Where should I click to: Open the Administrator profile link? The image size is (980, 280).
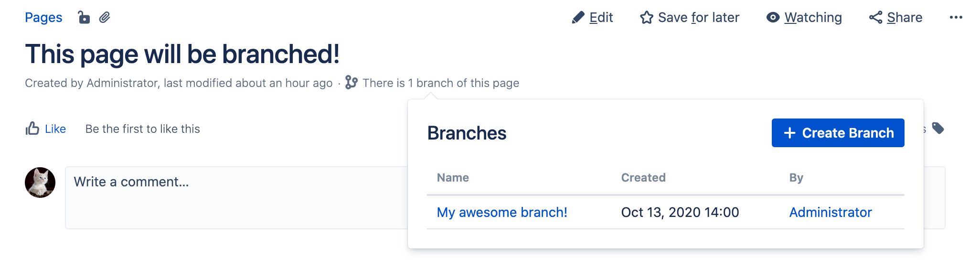(x=830, y=212)
